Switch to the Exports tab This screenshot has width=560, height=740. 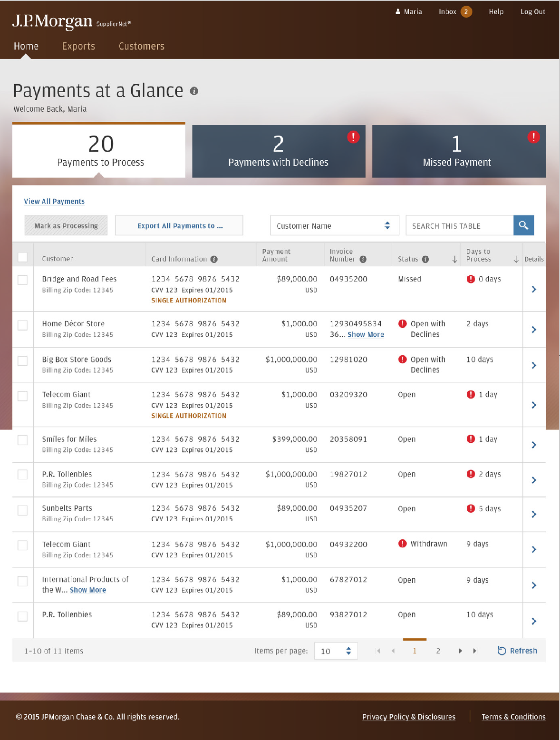(78, 46)
